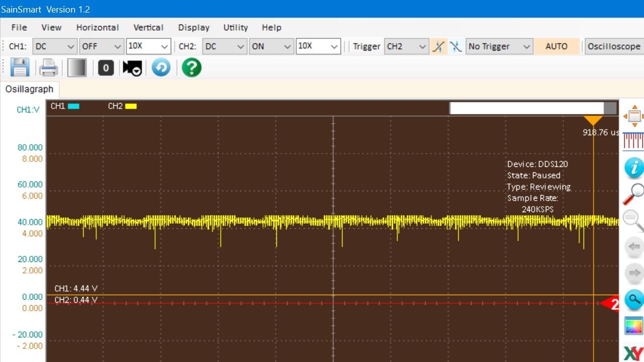The image size is (644, 362).
Task: Open the video camera record icon
Action: (132, 68)
